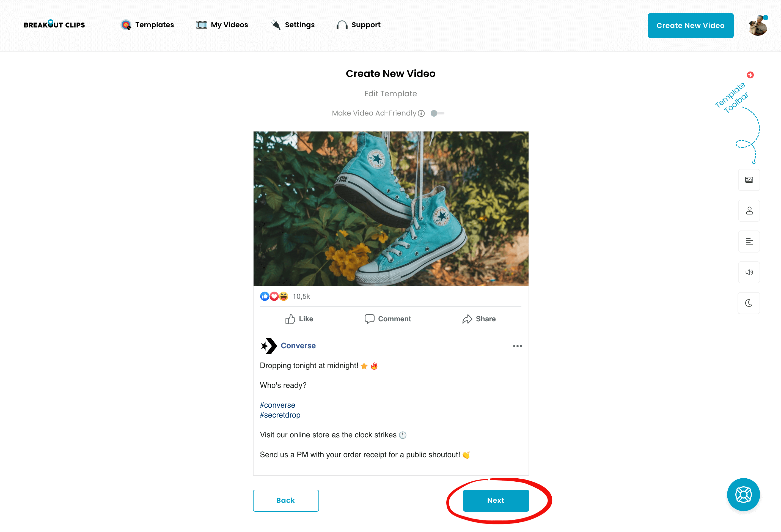Click the laughing emoji reaction
This screenshot has height=532, width=781.
point(284,296)
